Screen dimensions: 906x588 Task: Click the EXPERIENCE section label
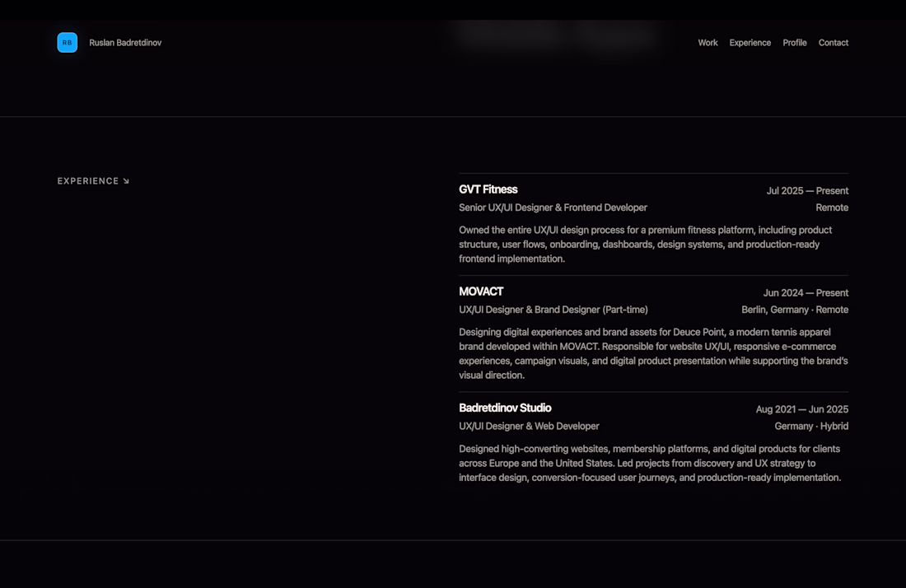[88, 181]
